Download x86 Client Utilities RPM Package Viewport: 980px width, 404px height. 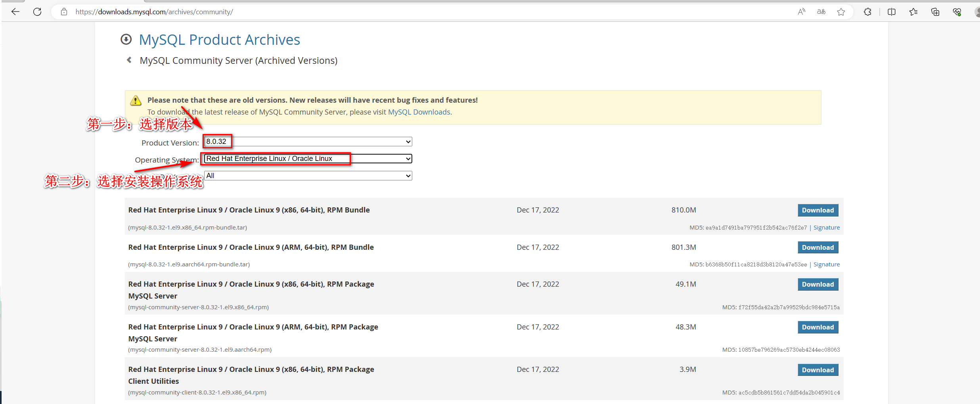coord(818,370)
